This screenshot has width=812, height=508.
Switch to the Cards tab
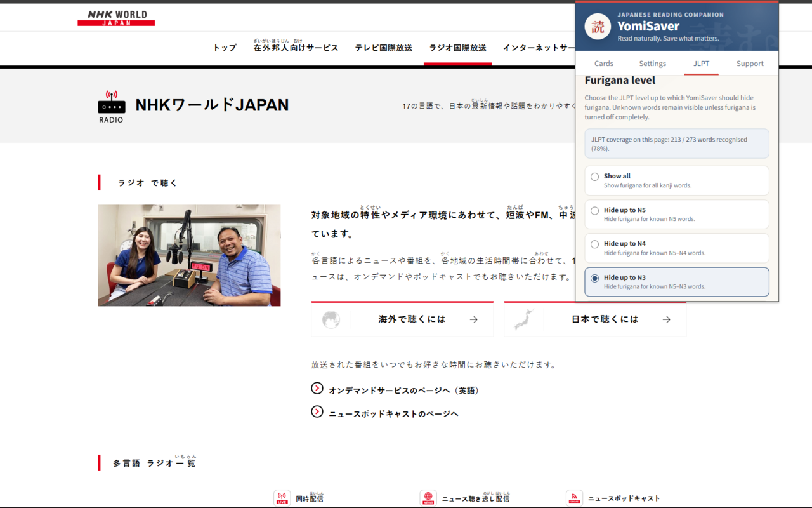(604, 63)
